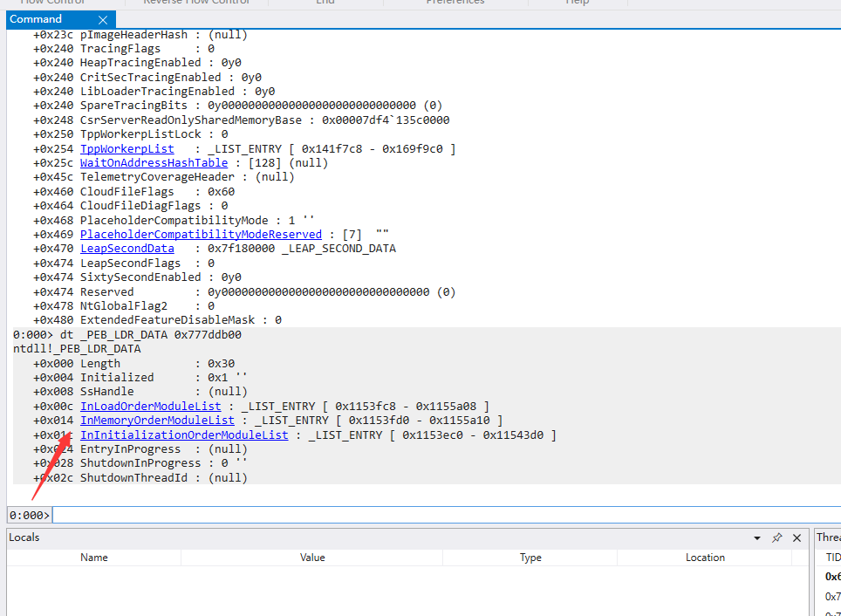Click the Location column header in Locals

[705, 558]
